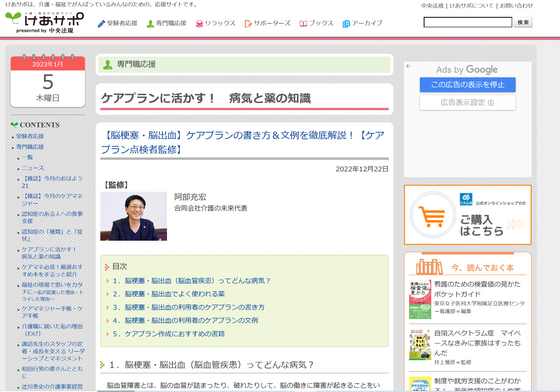Click この広告の表示を停止 blue button
The width and height of the screenshot is (560, 392).
pyautogui.click(x=467, y=85)
